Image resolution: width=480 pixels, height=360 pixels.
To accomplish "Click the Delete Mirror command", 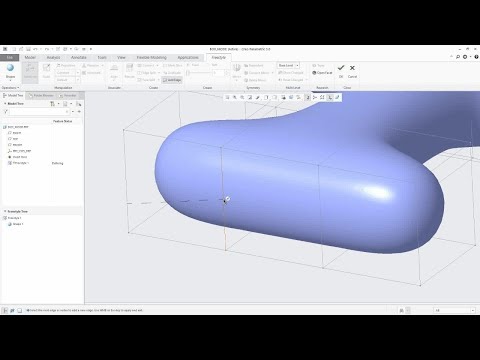I will pyautogui.click(x=255, y=80).
